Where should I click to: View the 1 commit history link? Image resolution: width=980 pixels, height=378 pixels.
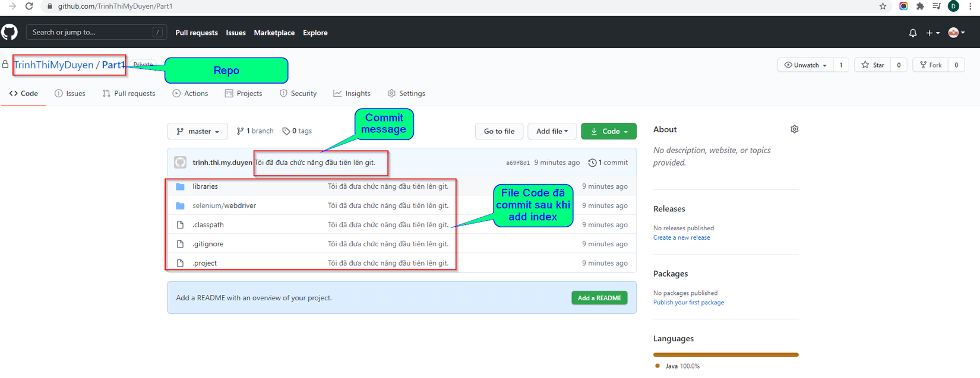coord(608,163)
